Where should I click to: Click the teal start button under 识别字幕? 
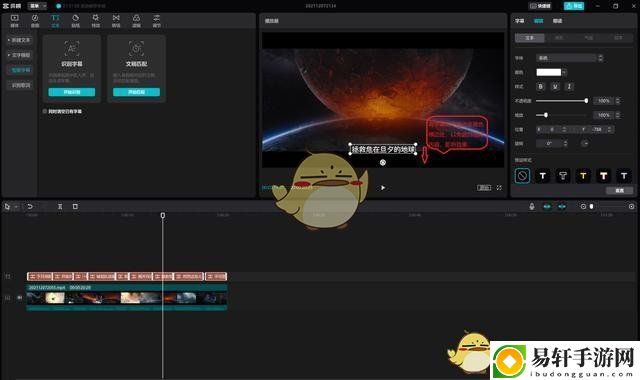pos(72,92)
